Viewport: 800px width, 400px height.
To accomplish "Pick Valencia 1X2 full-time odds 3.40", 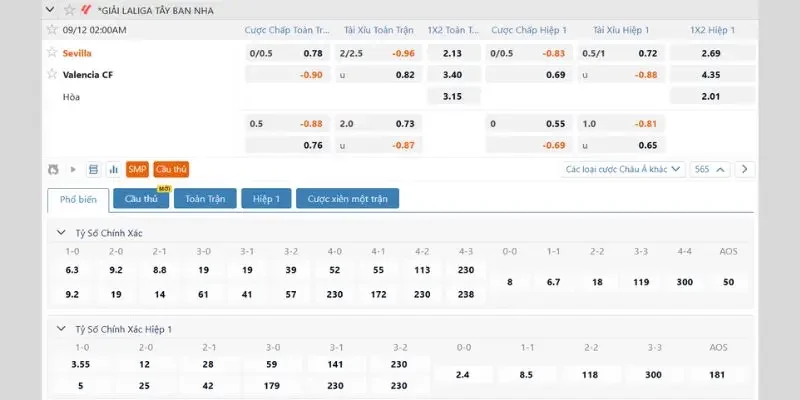I will [454, 75].
